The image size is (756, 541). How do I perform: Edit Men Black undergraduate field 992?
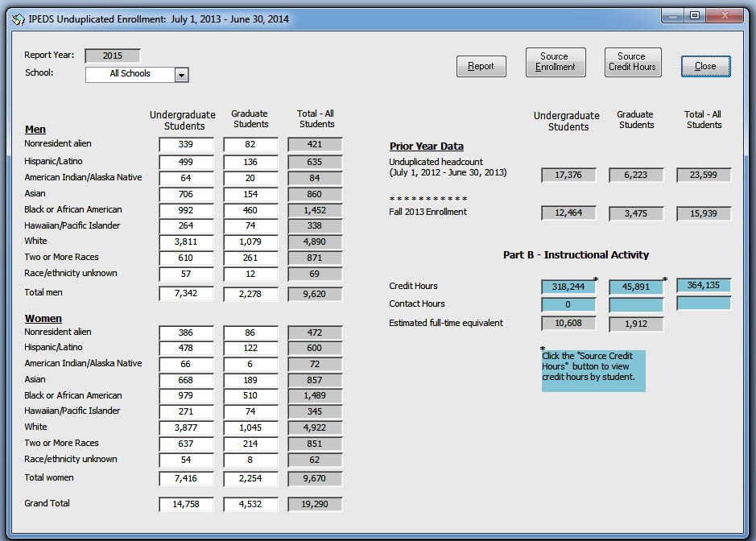coord(186,211)
